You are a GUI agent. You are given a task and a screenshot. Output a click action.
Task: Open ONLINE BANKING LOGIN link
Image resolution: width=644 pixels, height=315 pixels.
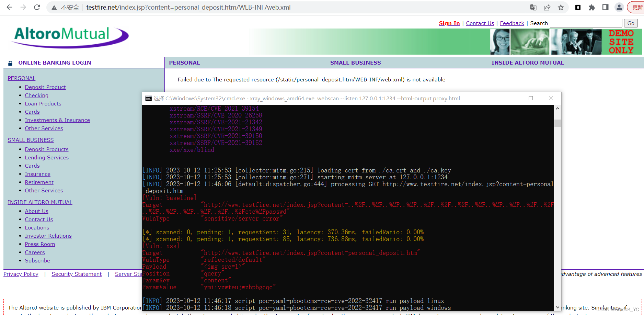click(55, 63)
